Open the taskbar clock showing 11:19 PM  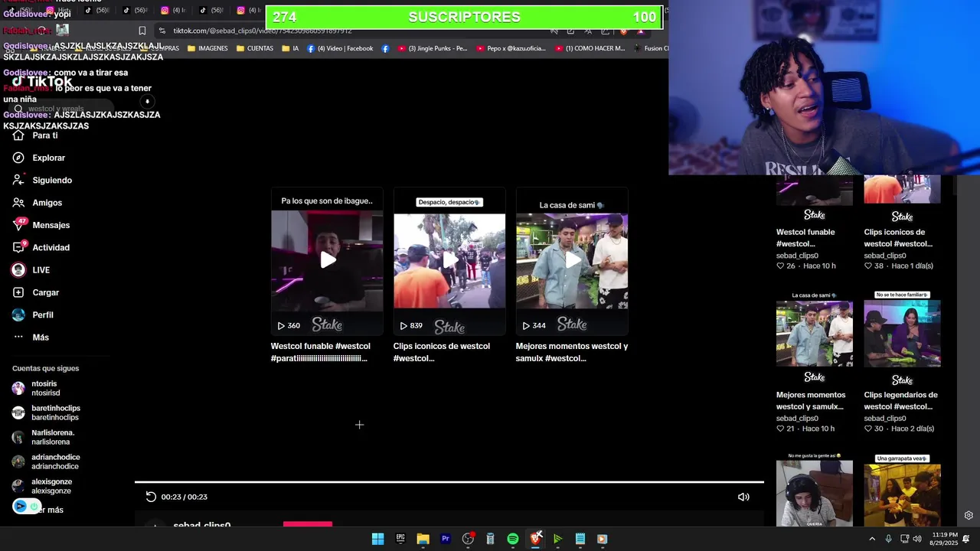click(x=945, y=539)
